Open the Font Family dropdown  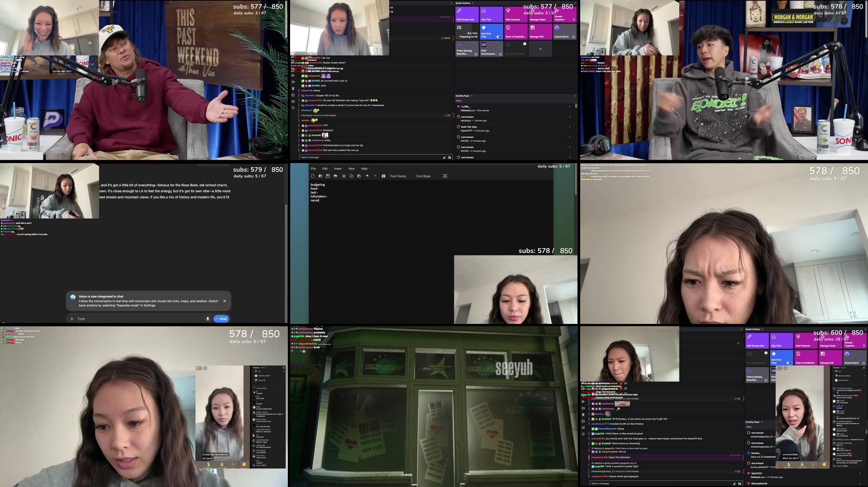point(398,176)
